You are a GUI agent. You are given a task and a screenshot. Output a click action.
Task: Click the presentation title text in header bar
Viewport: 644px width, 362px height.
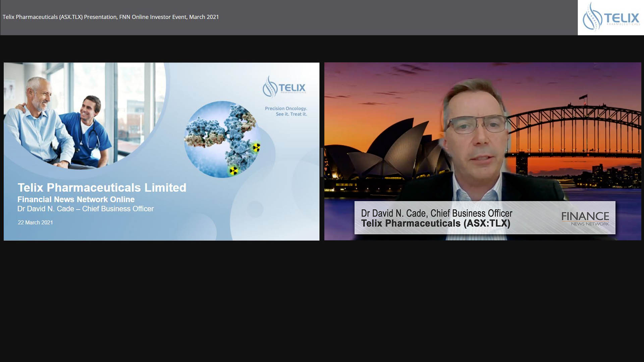click(x=111, y=17)
